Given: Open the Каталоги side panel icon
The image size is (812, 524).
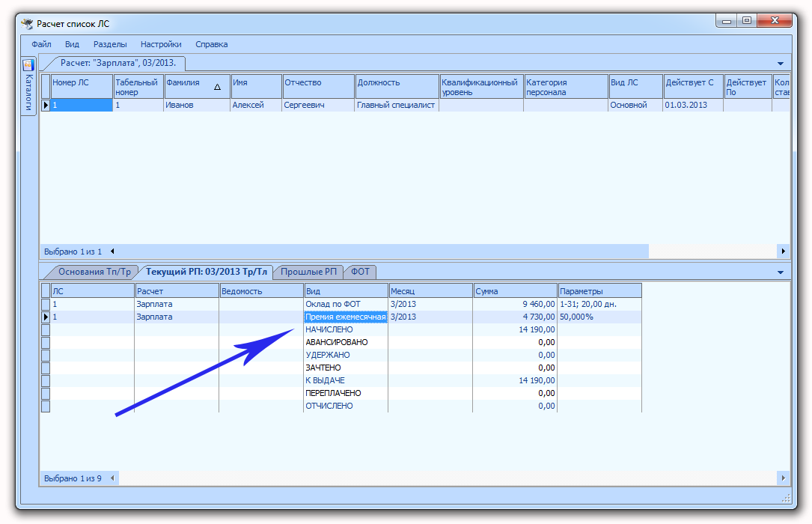Looking at the screenshot, I should (x=28, y=65).
